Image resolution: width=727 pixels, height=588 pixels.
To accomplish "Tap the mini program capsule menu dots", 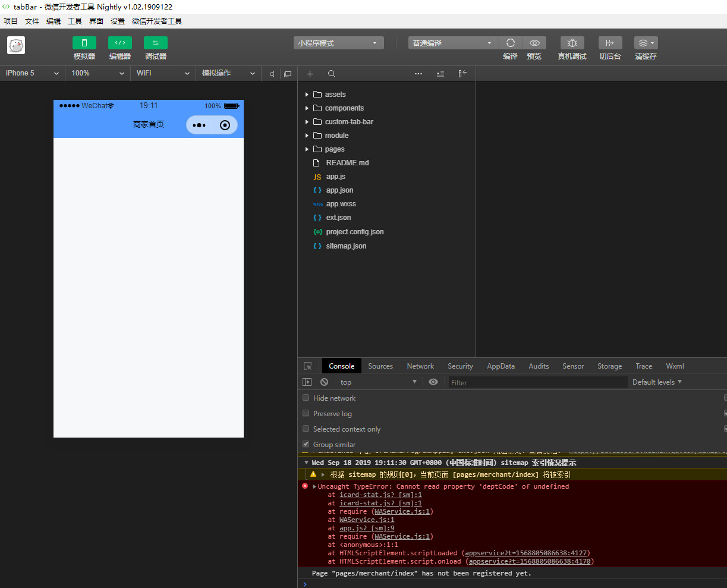I will coord(199,125).
